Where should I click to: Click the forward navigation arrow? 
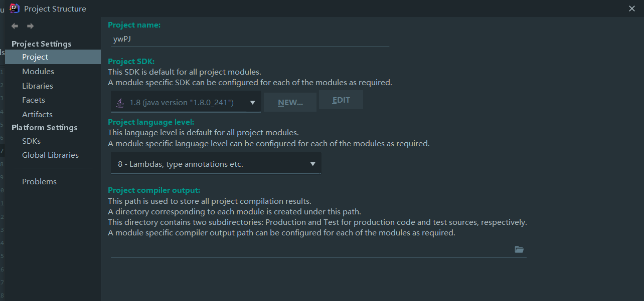tap(31, 26)
